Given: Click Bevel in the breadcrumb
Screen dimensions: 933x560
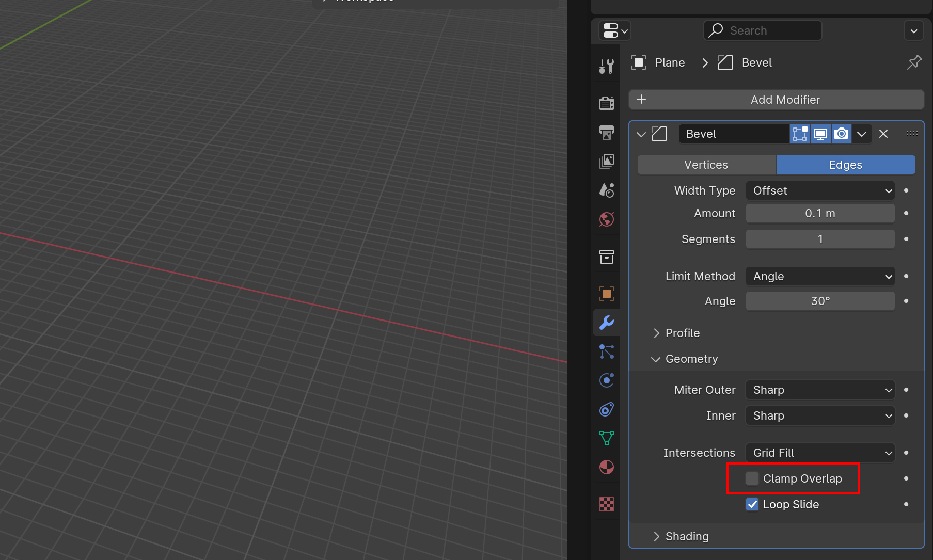Looking at the screenshot, I should (x=757, y=62).
